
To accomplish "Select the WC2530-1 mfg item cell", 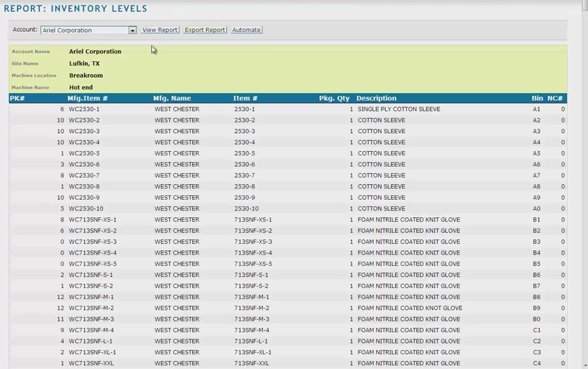I will [84, 109].
